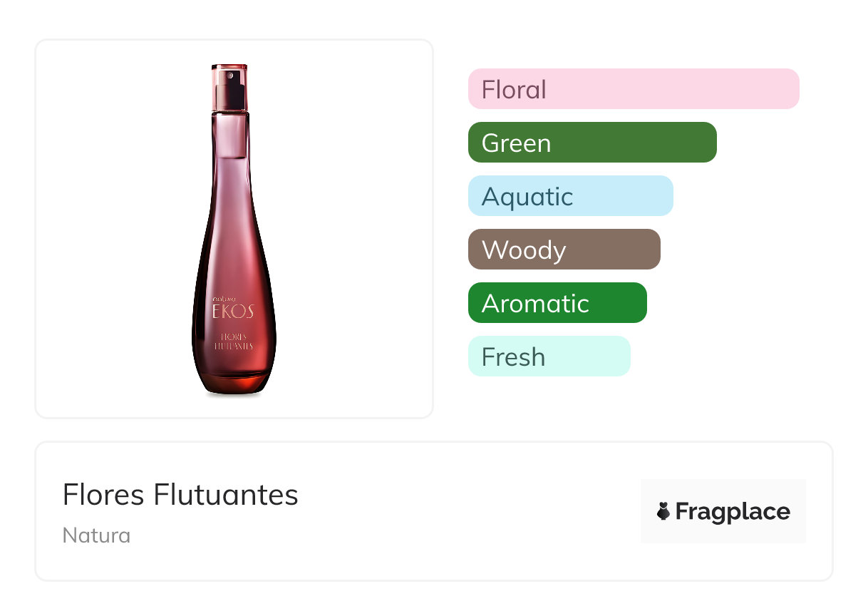Click the Fragplace perfume bottle logo icon

coord(664,511)
